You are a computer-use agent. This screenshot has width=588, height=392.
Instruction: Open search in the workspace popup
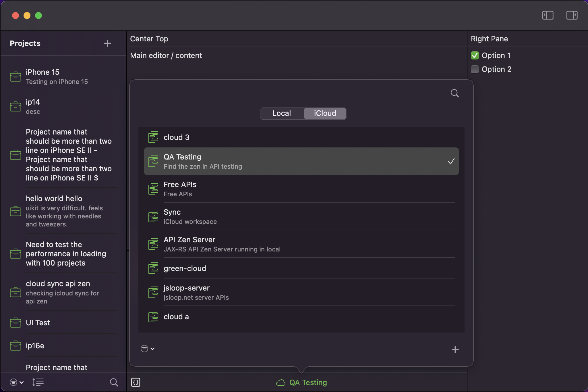pos(454,93)
